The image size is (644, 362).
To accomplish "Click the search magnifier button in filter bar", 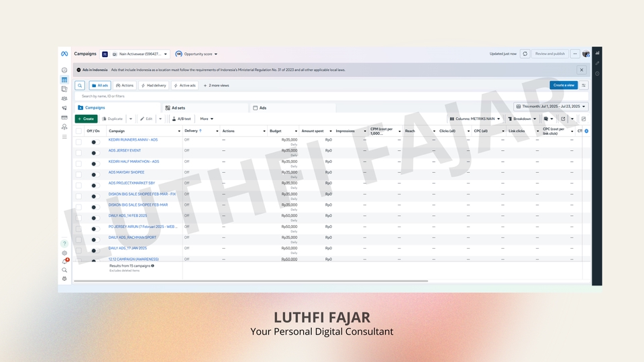I will coord(80,85).
